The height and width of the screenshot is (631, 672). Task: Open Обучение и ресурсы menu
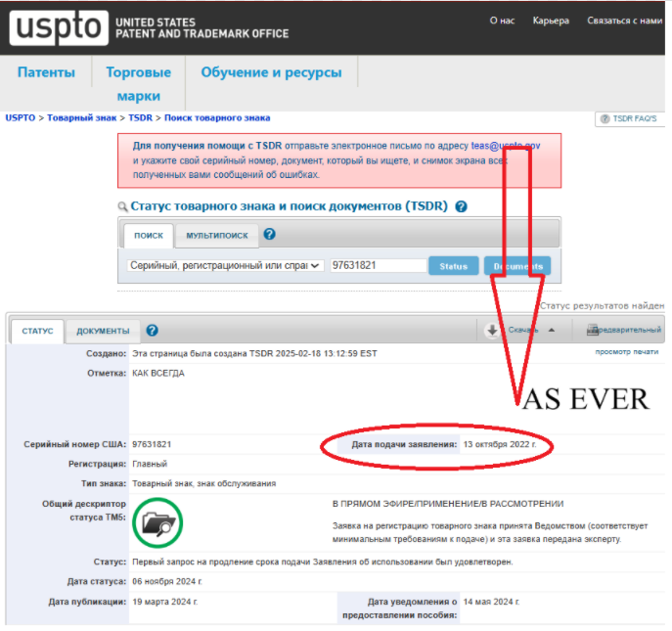tap(271, 72)
